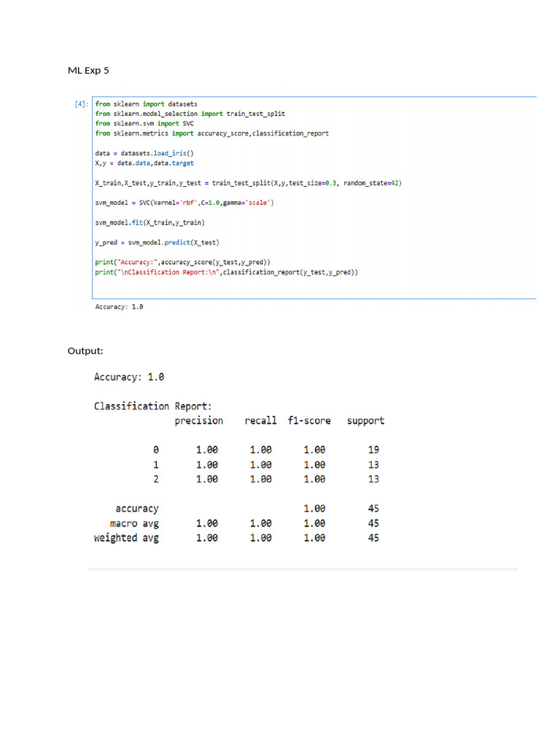The image size is (560, 747).
Task: Click the 'support' column header
Action: tap(366, 421)
